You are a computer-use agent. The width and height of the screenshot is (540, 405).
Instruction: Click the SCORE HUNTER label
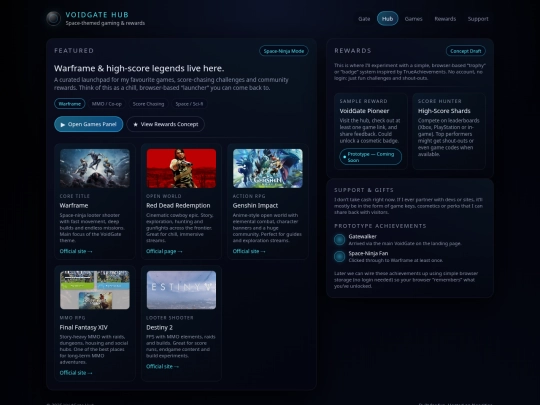tap(440, 101)
